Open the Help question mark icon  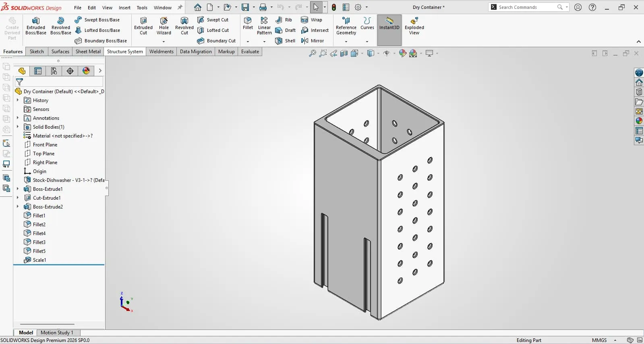[592, 7]
